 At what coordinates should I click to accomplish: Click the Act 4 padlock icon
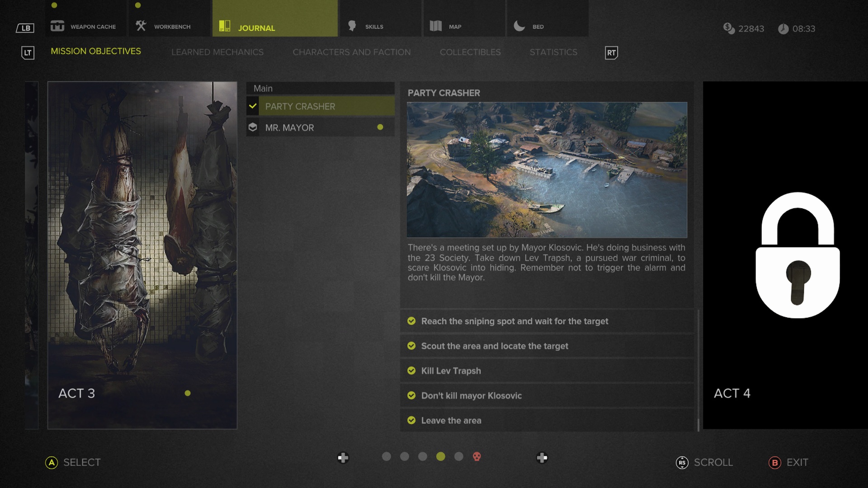pyautogui.click(x=797, y=255)
